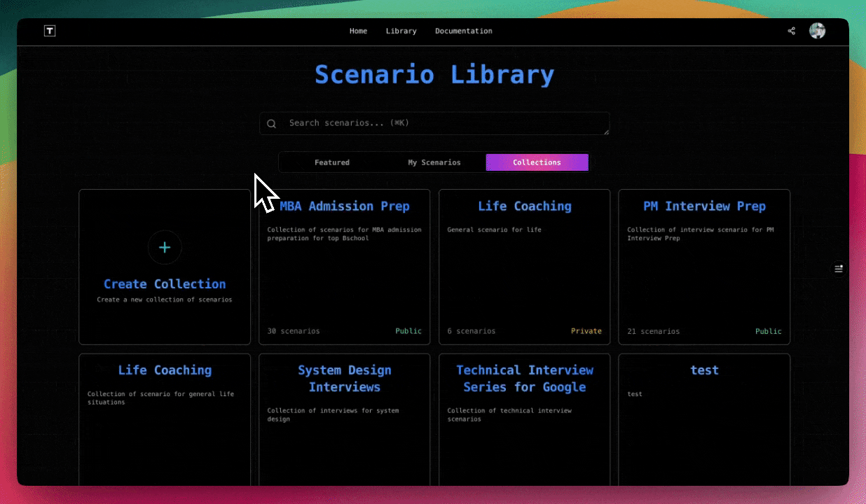The width and height of the screenshot is (866, 504).
Task: Click the Scenario Library page heading
Action: (434, 74)
